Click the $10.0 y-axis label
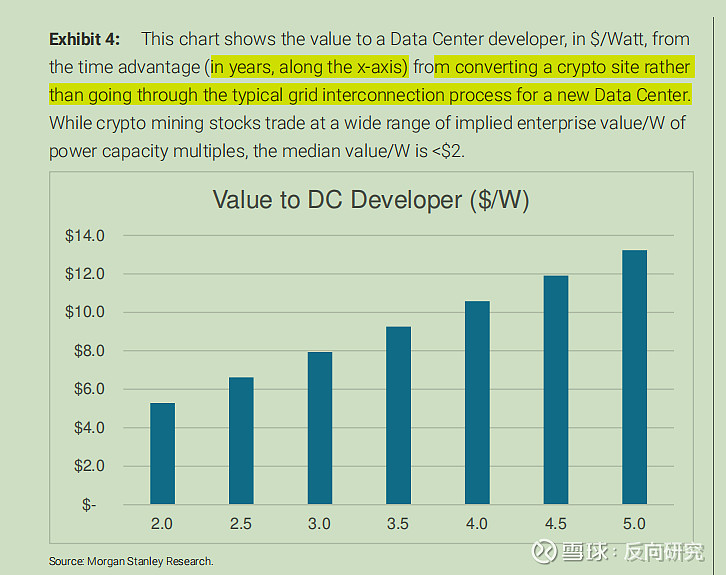 tap(85, 312)
